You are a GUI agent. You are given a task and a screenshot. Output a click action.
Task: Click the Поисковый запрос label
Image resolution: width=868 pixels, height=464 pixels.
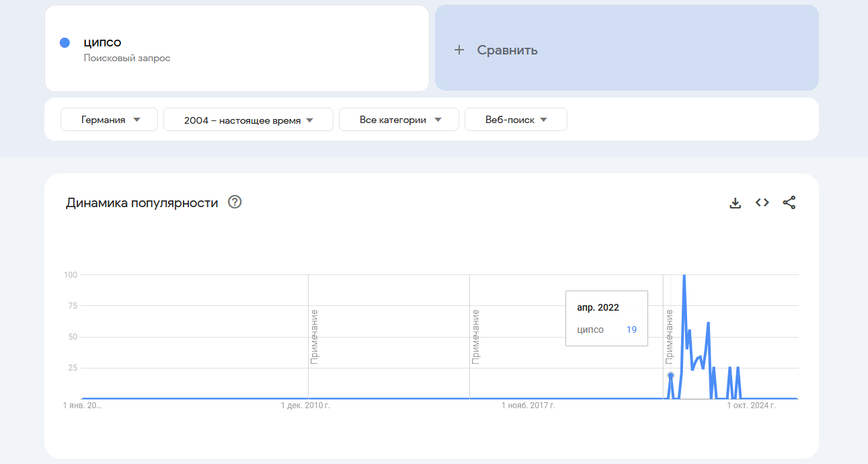pos(127,59)
